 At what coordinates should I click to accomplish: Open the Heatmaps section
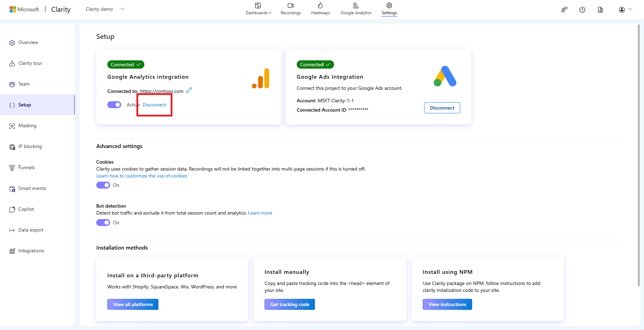coord(320,9)
